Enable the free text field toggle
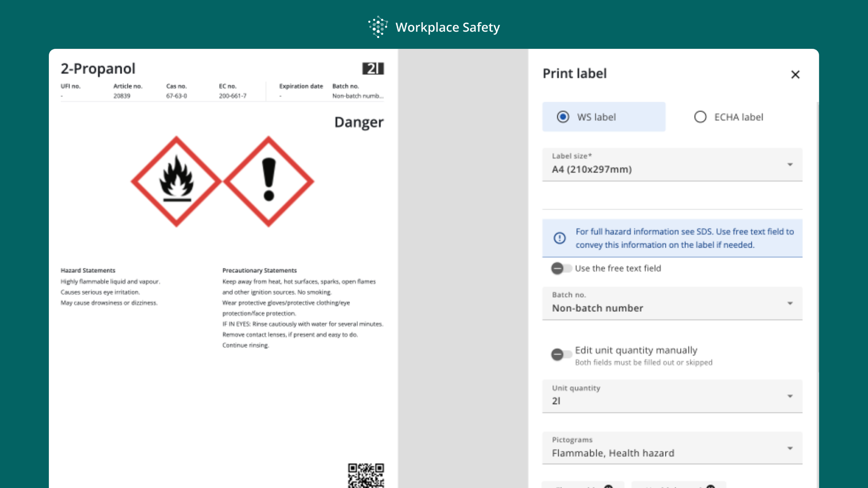This screenshot has height=488, width=868. tap(561, 268)
